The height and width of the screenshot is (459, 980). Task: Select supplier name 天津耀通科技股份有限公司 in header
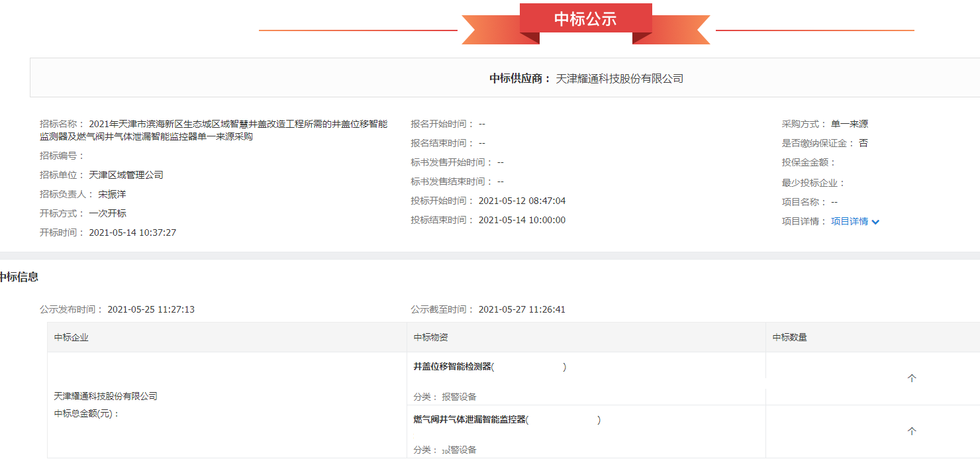pyautogui.click(x=619, y=79)
